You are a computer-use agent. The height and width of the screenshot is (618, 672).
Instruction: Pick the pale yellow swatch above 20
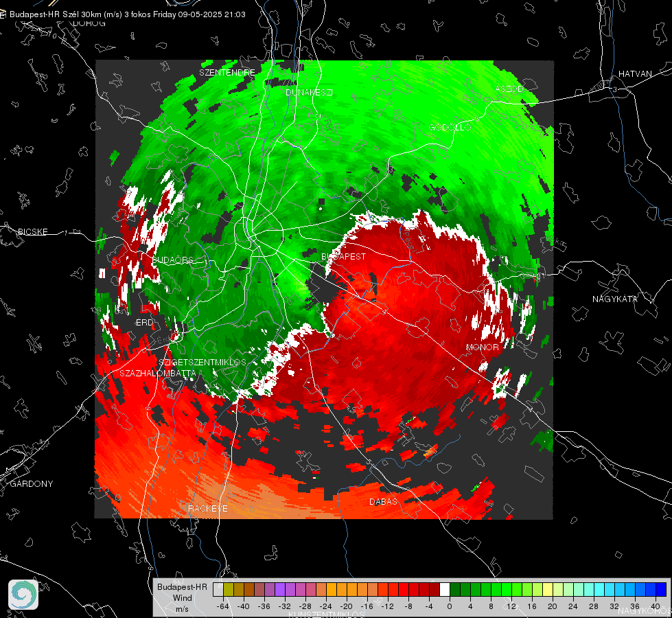548,589
